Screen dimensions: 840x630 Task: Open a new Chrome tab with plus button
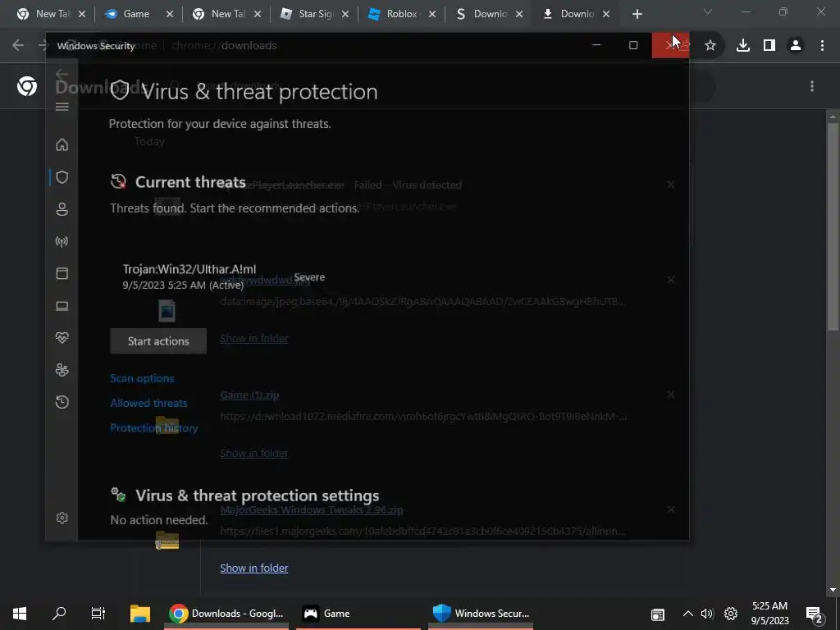(637, 14)
